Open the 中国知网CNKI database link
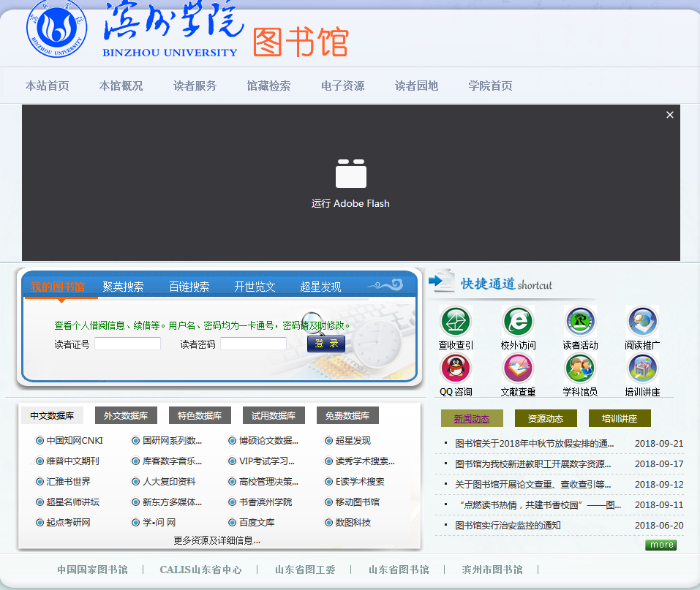The width and height of the screenshot is (700, 590). (75, 441)
